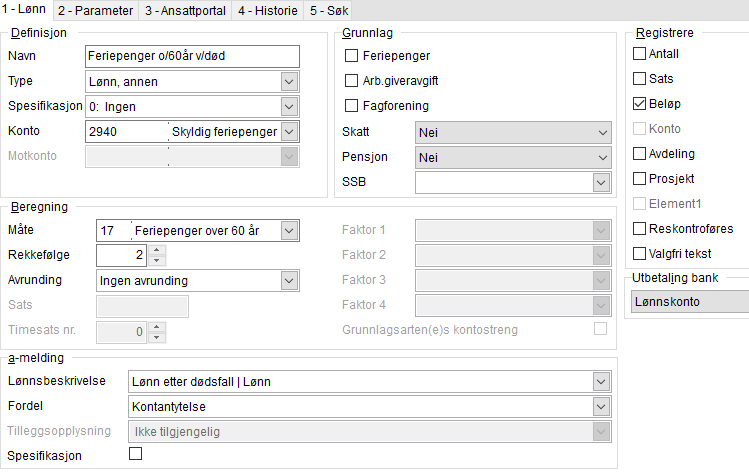749x472 pixels.
Task: Enable the Feriepenger grunnlag checkbox
Action: (x=351, y=56)
